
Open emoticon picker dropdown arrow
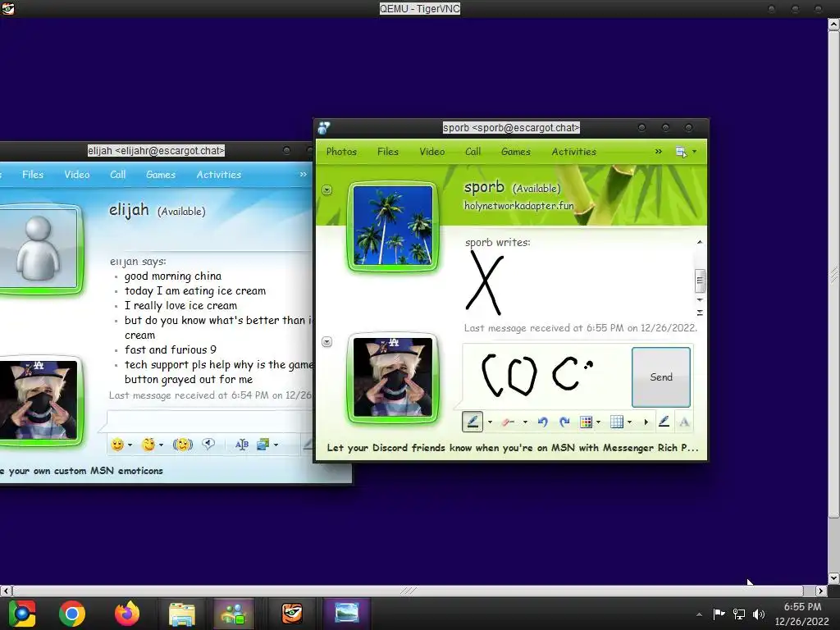[x=130, y=445]
